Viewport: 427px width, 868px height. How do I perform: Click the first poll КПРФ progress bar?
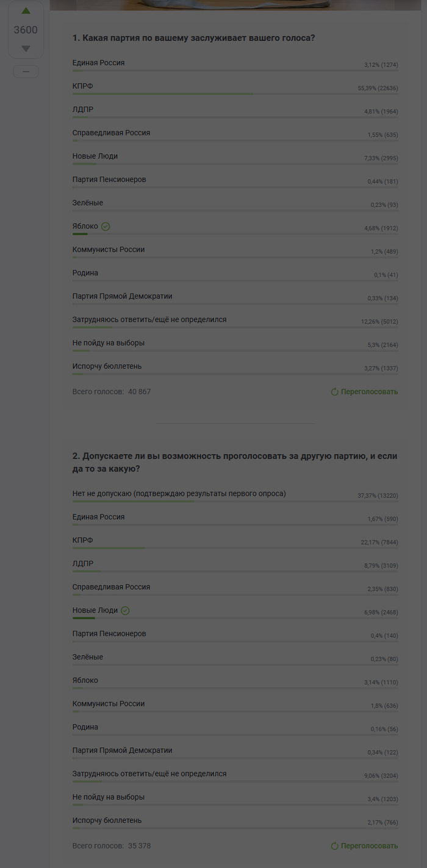(235, 94)
